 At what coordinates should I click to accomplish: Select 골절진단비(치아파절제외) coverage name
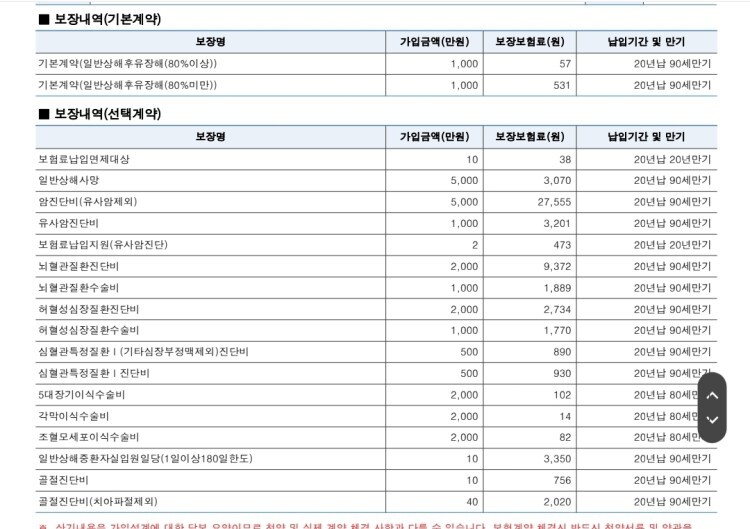point(97,502)
